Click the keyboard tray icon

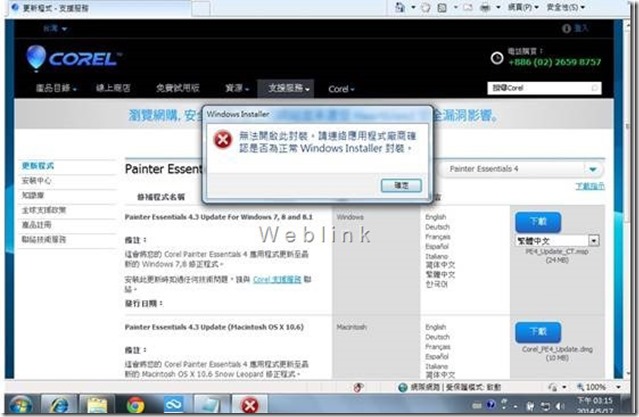[476, 406]
